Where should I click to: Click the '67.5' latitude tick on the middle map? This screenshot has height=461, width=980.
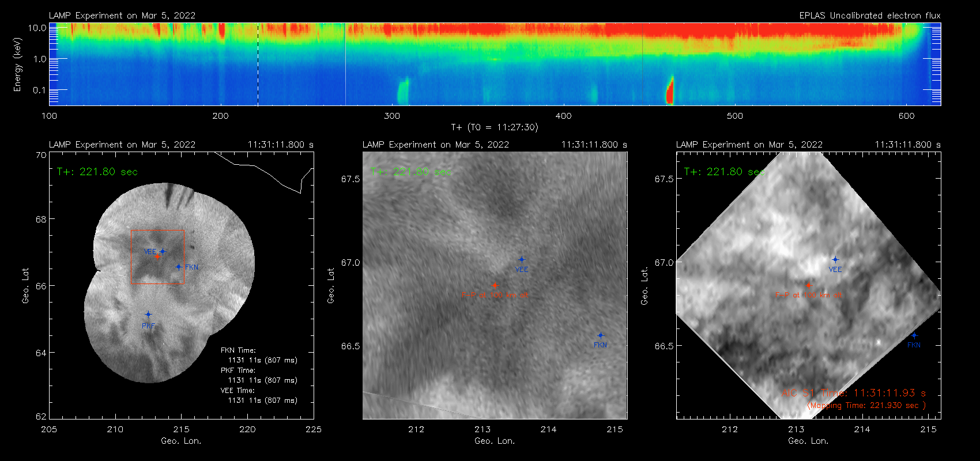pos(350,179)
